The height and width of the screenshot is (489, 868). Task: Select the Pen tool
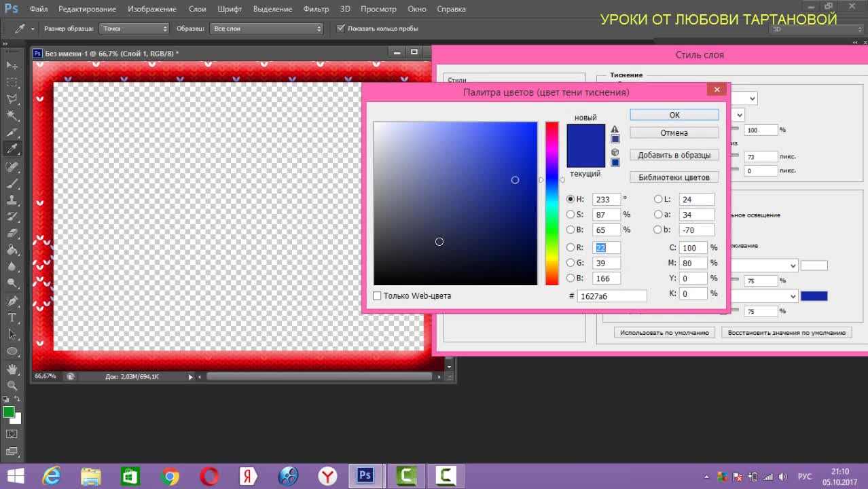click(x=12, y=301)
